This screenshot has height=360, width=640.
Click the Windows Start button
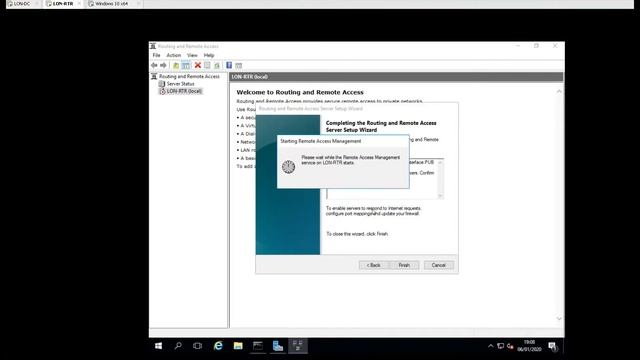[158, 346]
